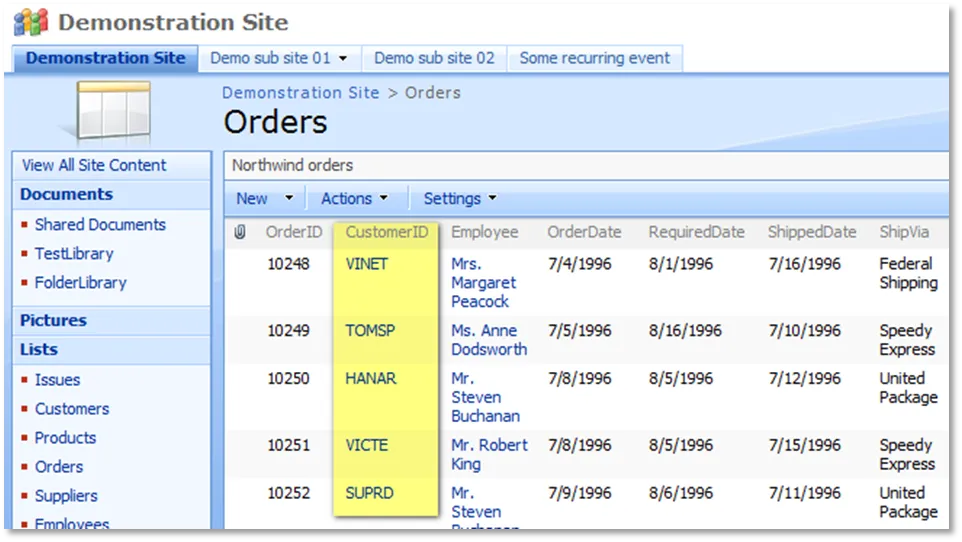
Task: Click the SharePoint site logo icon
Action: coord(31,22)
